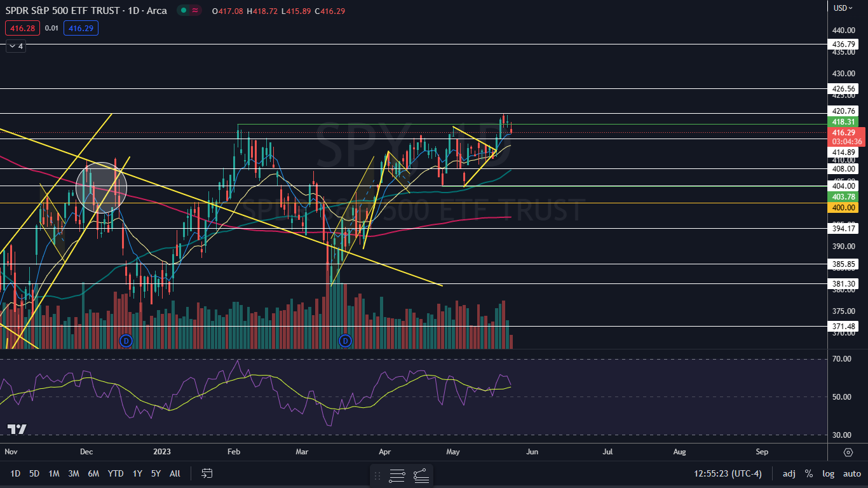Open the go to date calendar icon
The height and width of the screenshot is (488, 868).
click(207, 473)
